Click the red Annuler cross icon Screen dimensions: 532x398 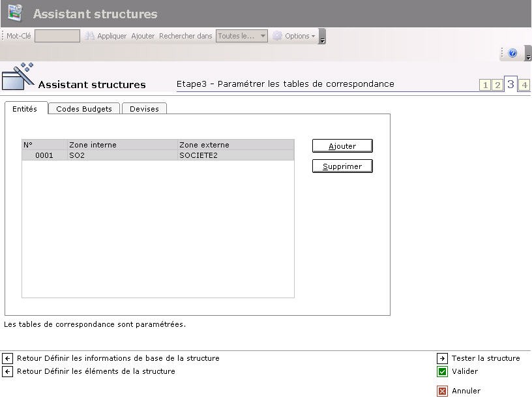(443, 391)
